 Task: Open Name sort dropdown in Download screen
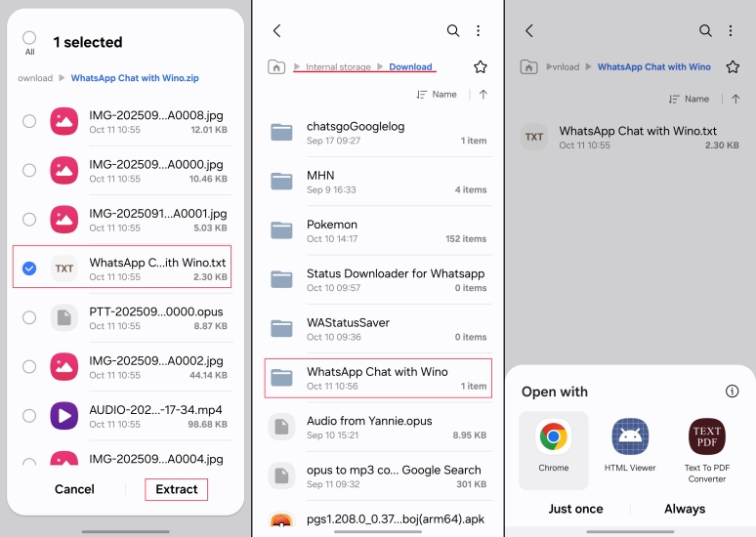click(437, 95)
